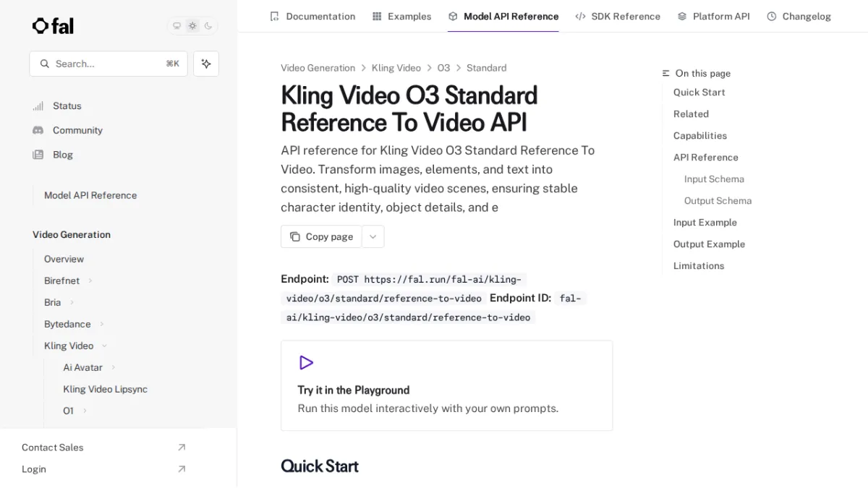The width and height of the screenshot is (868, 488).
Task: Click the Contact Sales link
Action: [x=53, y=448]
